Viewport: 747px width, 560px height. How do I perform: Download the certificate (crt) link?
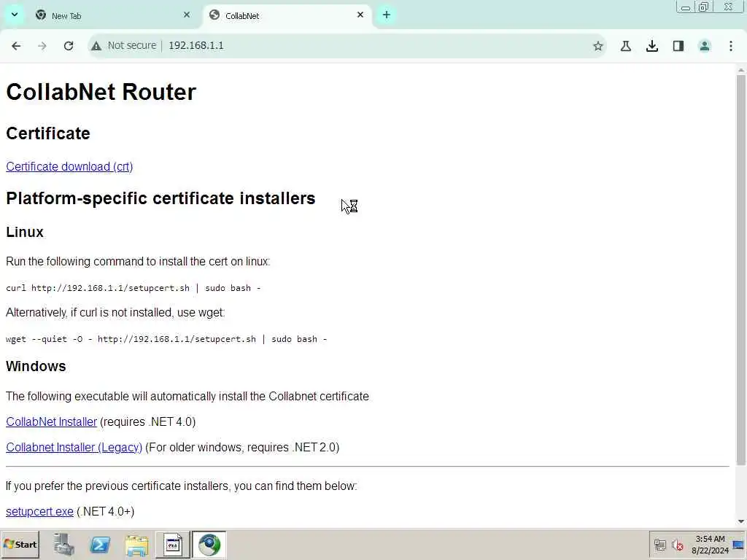point(69,167)
